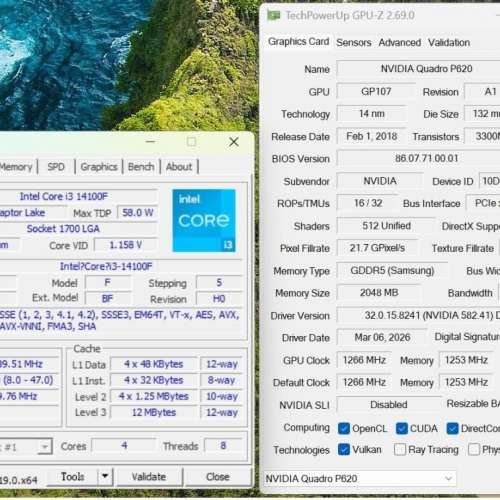Click the GPU name field NVIDIA Quadro P620
This screenshot has width=500, height=500.
(419, 69)
